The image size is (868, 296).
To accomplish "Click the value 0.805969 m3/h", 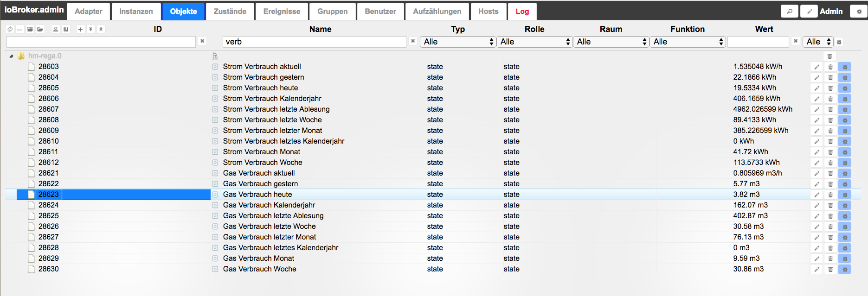I will click(758, 173).
